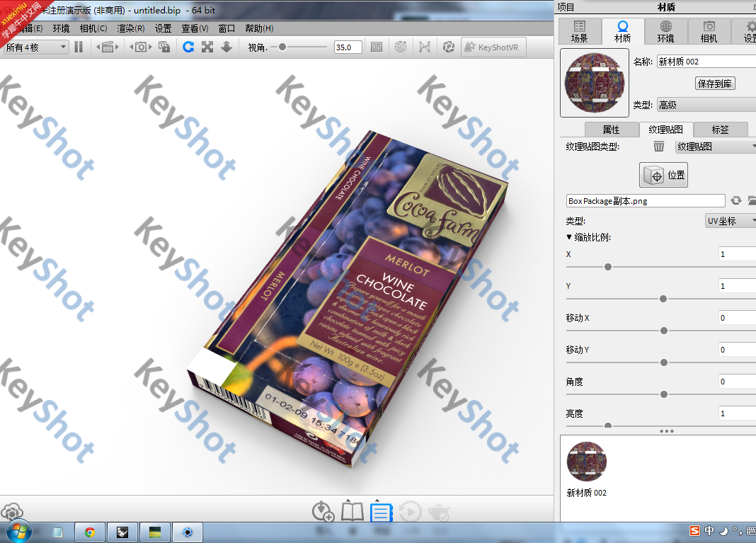This screenshot has height=543, width=756.
Task: Open the 查看(V) menu
Action: (195, 28)
